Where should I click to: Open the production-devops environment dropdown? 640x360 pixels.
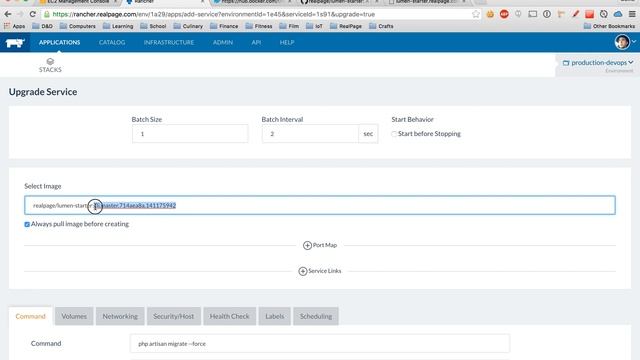598,62
